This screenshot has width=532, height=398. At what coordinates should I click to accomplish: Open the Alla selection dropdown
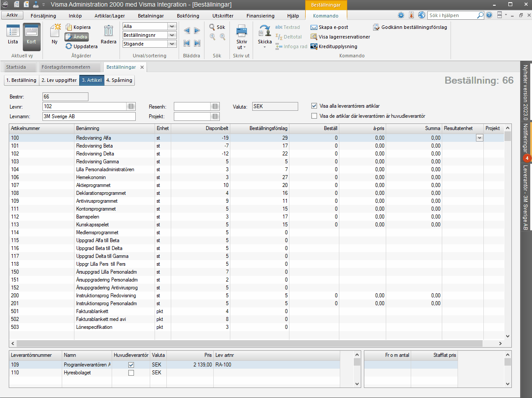click(x=172, y=26)
